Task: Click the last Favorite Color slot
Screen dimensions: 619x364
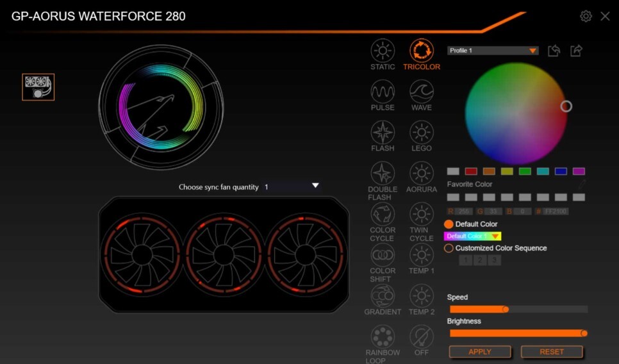Action: pyautogui.click(x=579, y=197)
